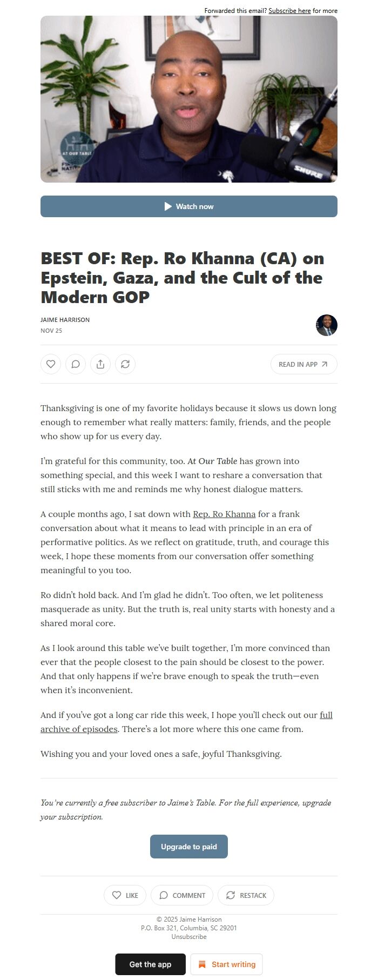Click the Watch now button
This screenshot has height=980, width=378.
[x=188, y=206]
